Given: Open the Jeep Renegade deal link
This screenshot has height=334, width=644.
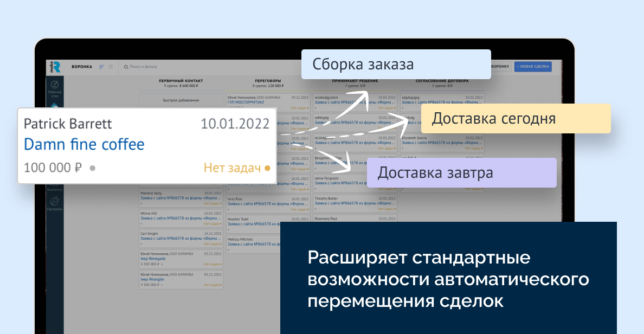Looking at the screenshot, I should click(153, 259).
